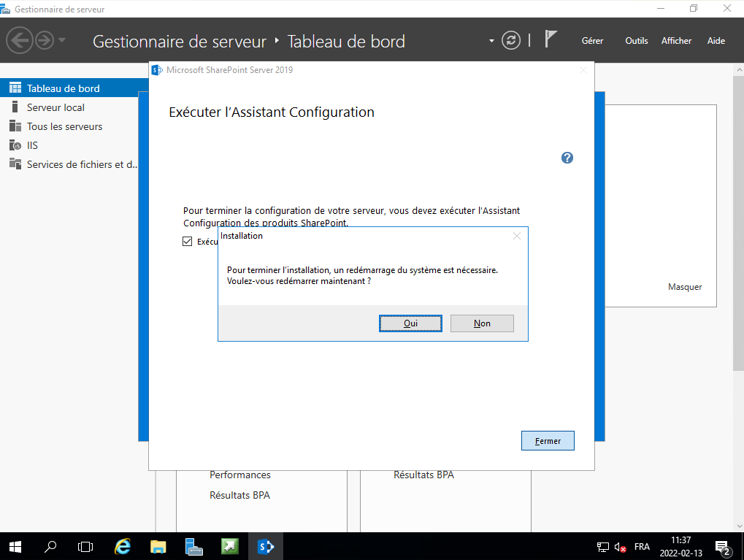Click Performances in the server tile
Image resolution: width=744 pixels, height=560 pixels.
240,475
